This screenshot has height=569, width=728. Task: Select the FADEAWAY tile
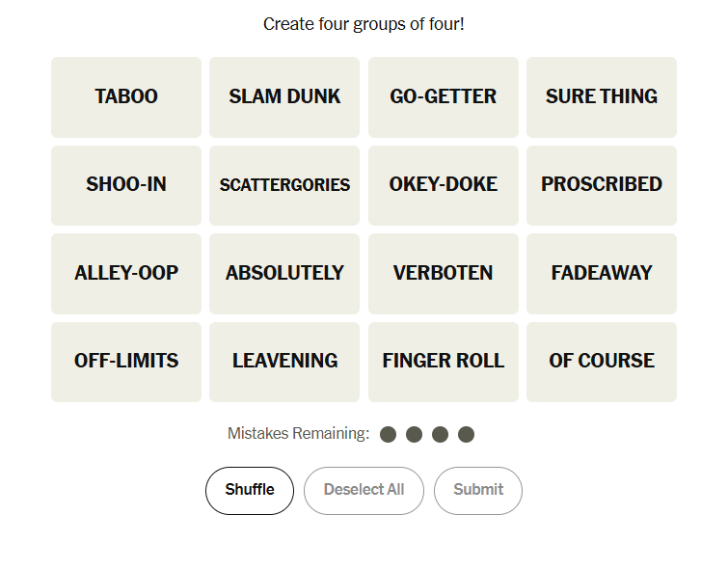[602, 273]
